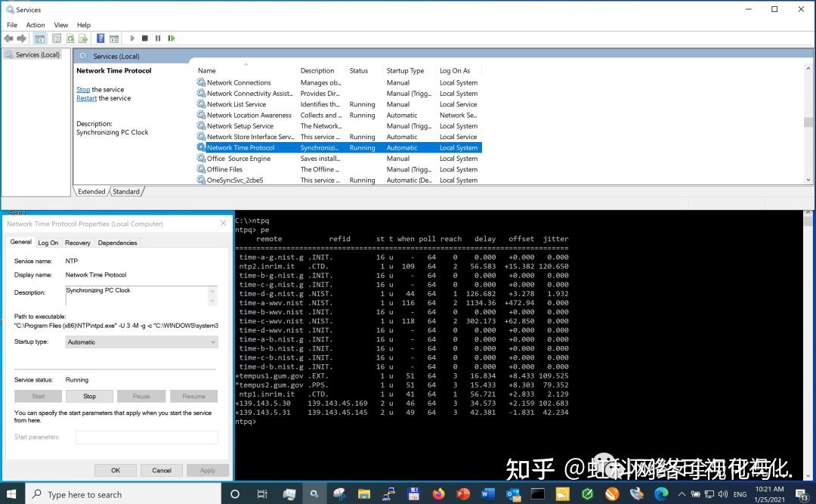Click the Back navigation arrow icon

tap(9, 38)
